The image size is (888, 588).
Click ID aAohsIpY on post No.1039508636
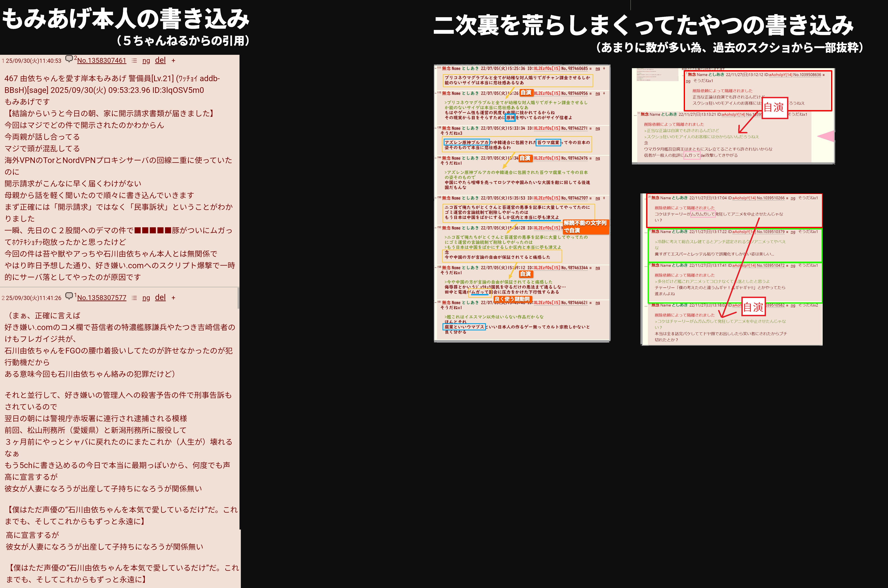click(x=777, y=75)
